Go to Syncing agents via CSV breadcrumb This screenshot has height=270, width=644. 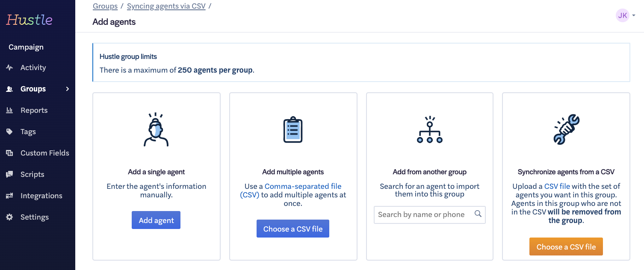click(x=166, y=6)
